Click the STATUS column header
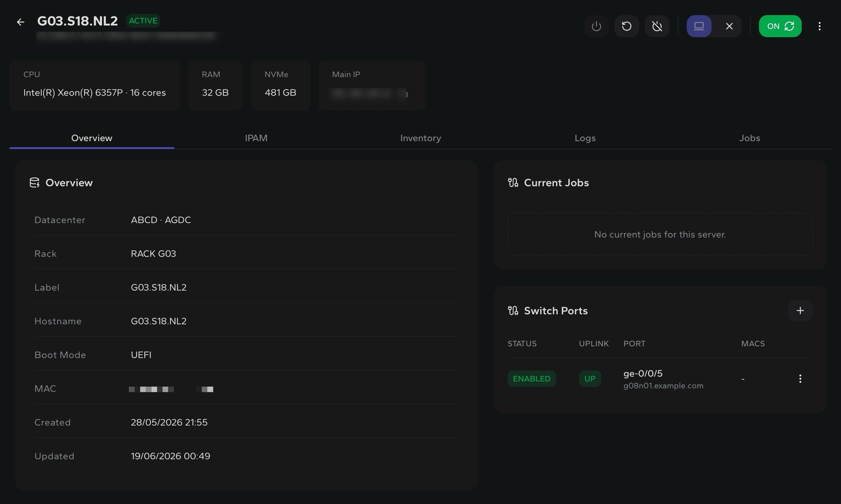Screen dimensions: 841x504 [522, 344]
